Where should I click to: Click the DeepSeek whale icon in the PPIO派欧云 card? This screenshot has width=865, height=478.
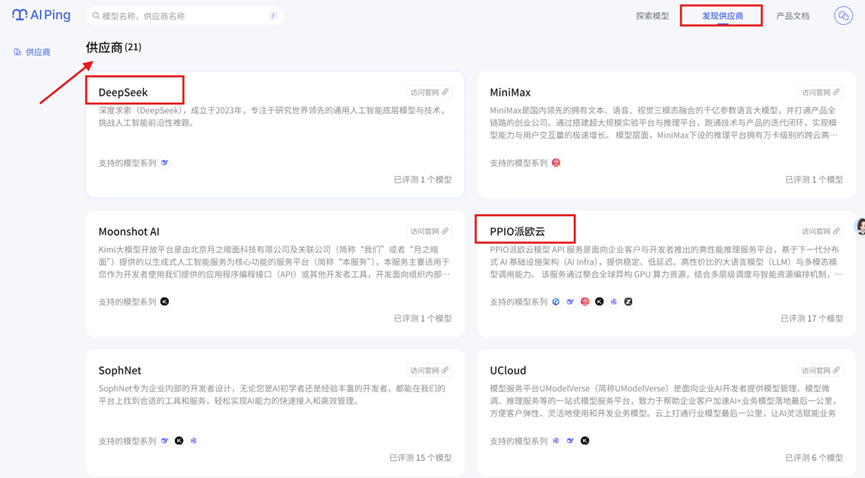(570, 302)
